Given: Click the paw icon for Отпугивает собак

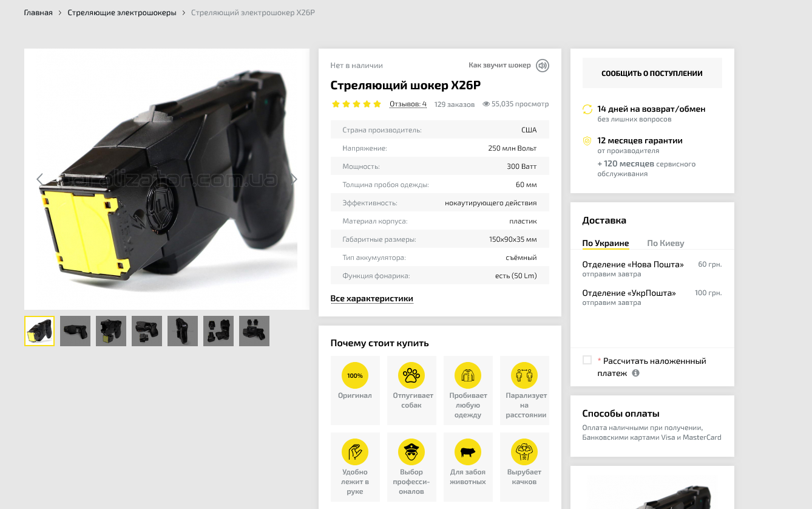Looking at the screenshot, I should click(x=411, y=375).
